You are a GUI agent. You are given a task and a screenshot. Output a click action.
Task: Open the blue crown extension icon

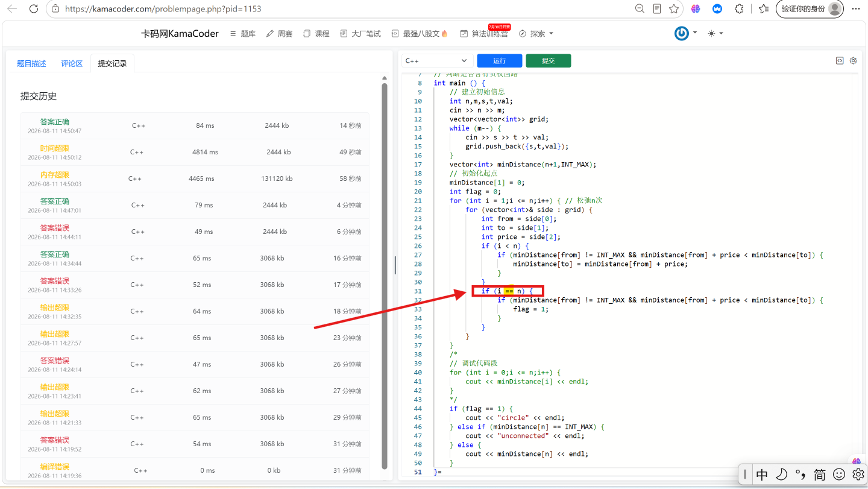click(x=717, y=8)
